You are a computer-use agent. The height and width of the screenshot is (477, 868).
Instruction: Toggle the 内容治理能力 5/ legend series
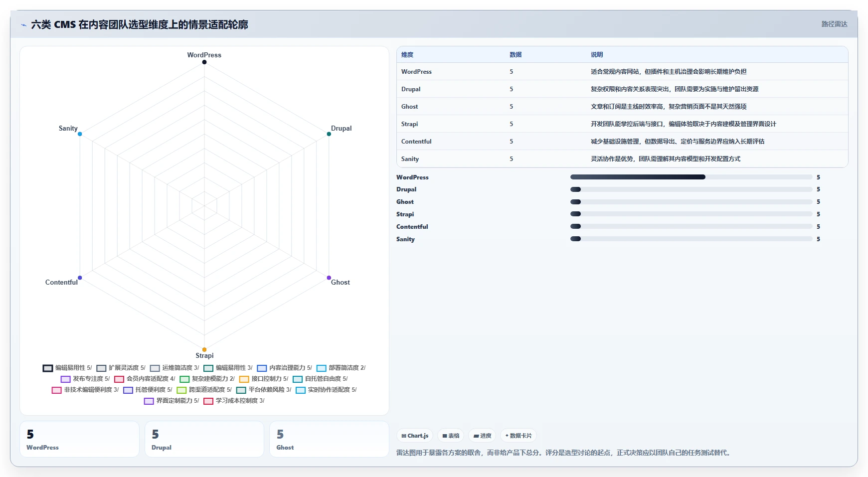285,368
